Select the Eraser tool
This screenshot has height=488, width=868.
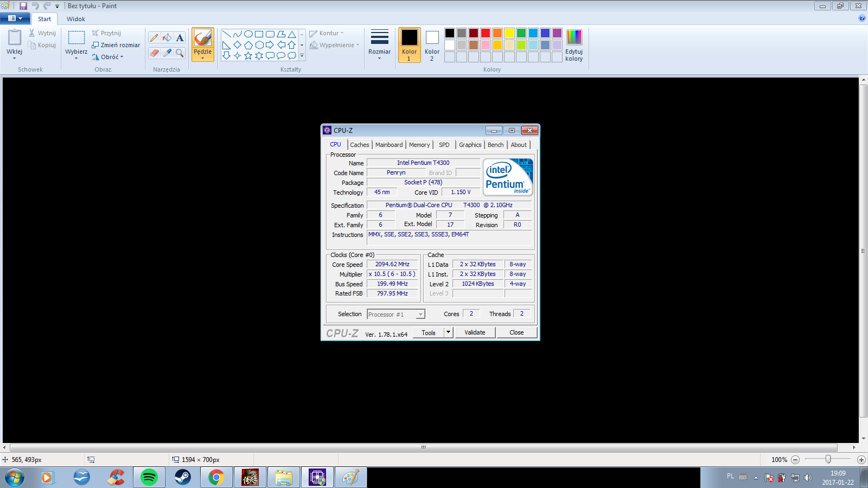(155, 53)
